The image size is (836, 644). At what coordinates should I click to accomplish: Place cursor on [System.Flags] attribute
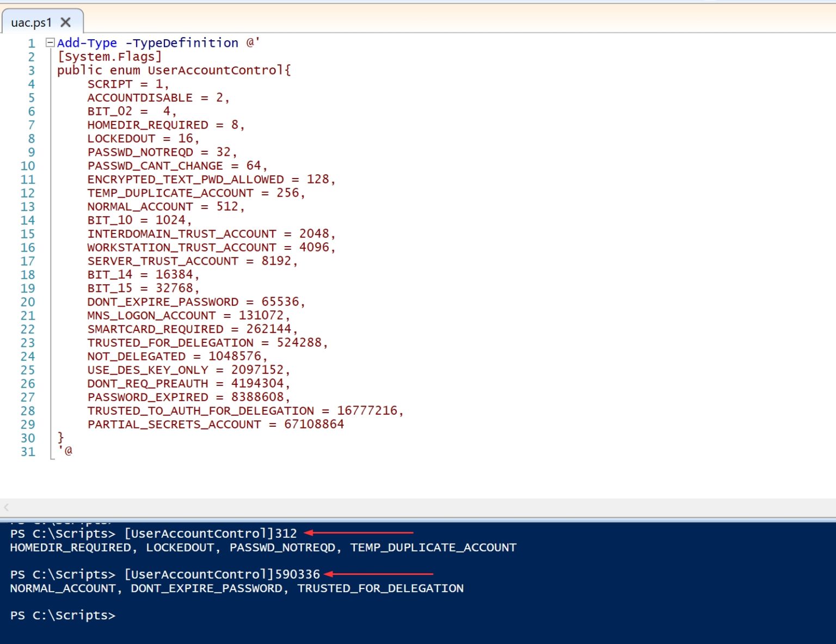point(109,57)
